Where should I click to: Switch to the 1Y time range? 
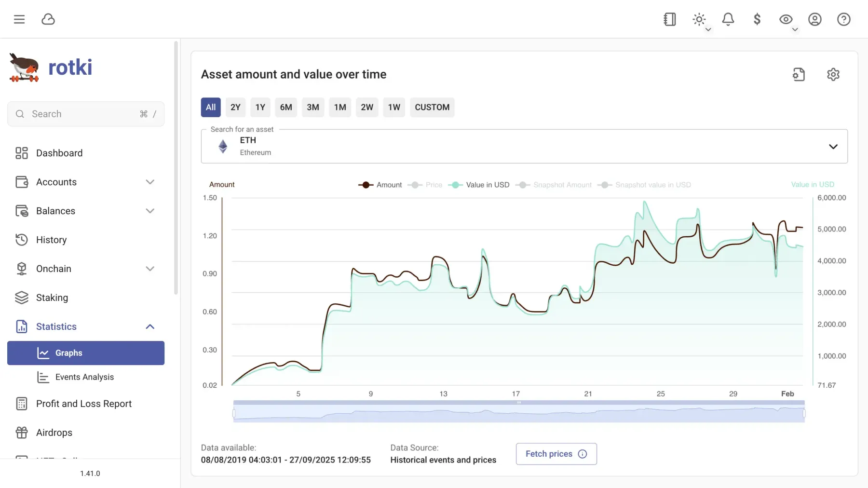click(260, 107)
